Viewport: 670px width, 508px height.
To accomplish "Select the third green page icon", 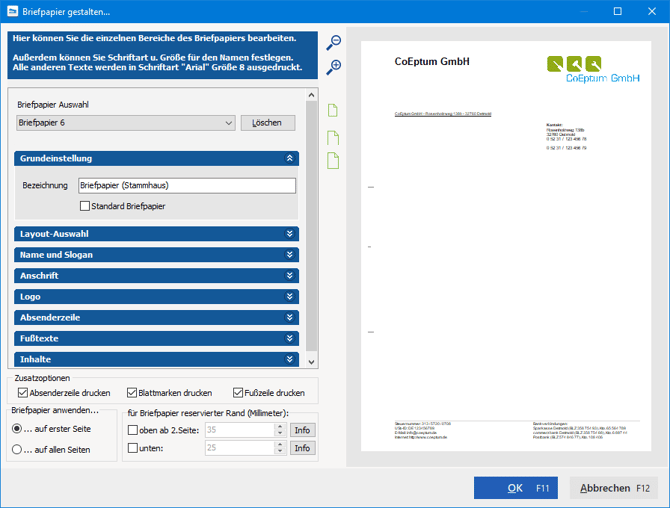I will coord(334,161).
